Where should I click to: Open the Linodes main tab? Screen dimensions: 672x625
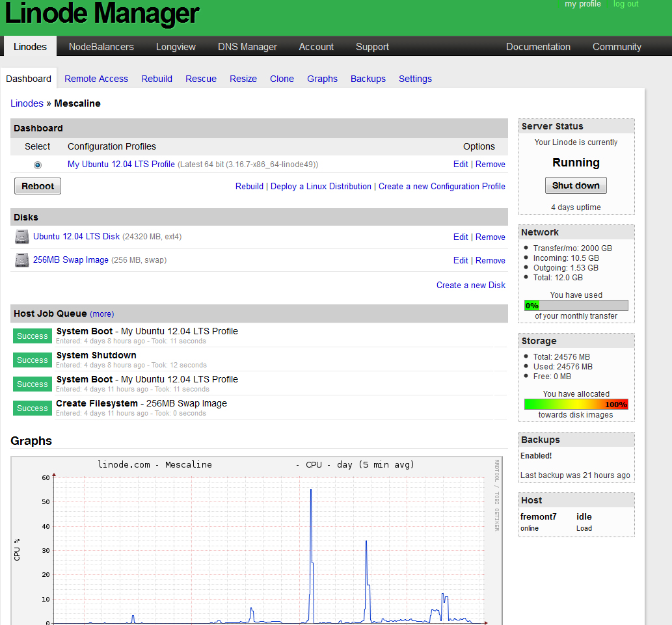[30, 46]
